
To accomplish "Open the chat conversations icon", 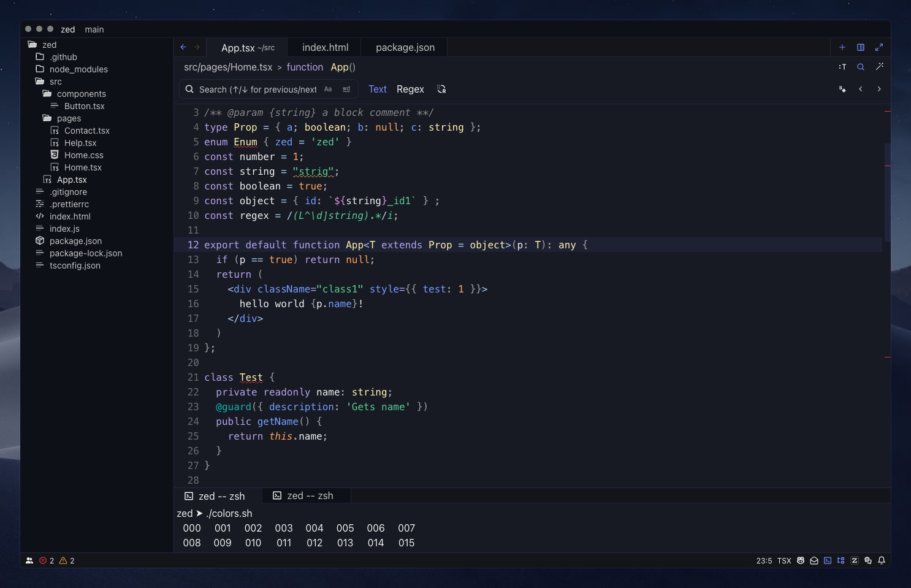I will point(867,560).
